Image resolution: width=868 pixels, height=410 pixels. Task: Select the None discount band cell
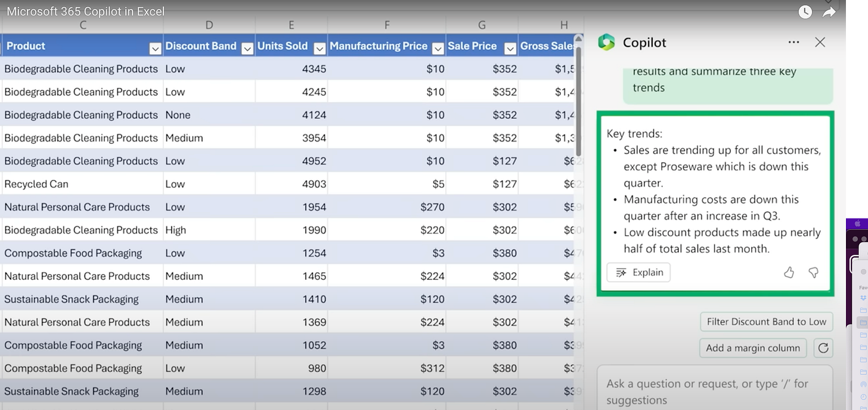(x=209, y=115)
